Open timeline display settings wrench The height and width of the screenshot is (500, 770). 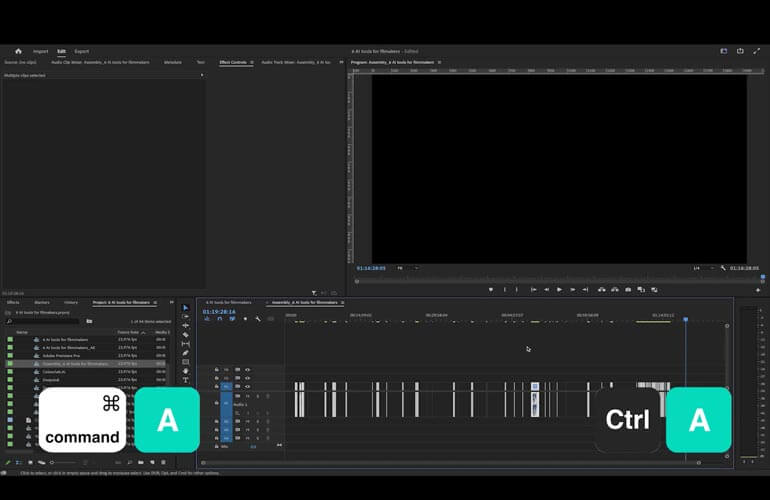(x=258, y=319)
